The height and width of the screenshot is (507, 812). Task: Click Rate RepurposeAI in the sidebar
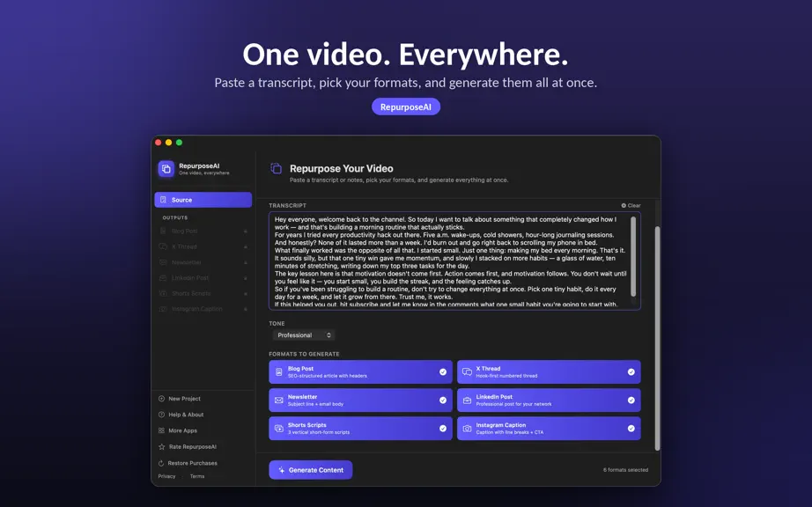click(188, 446)
